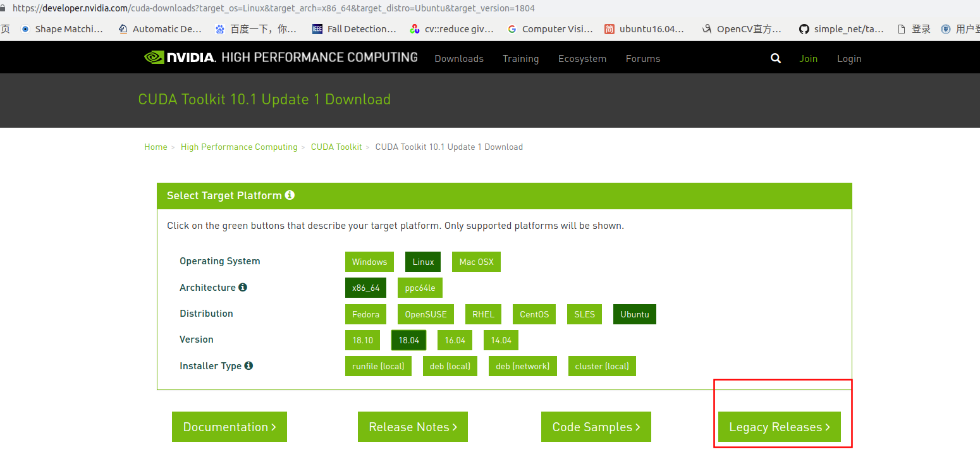Open Shape Matching bookmark
Image resolution: width=980 pixels, height=459 pixels.
(62, 29)
